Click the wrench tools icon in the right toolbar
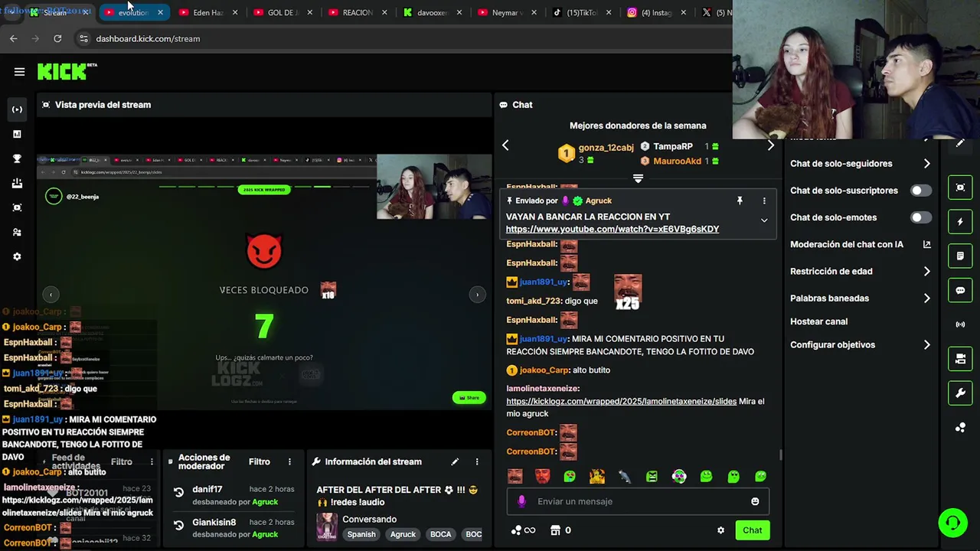The image size is (980, 551). click(960, 393)
